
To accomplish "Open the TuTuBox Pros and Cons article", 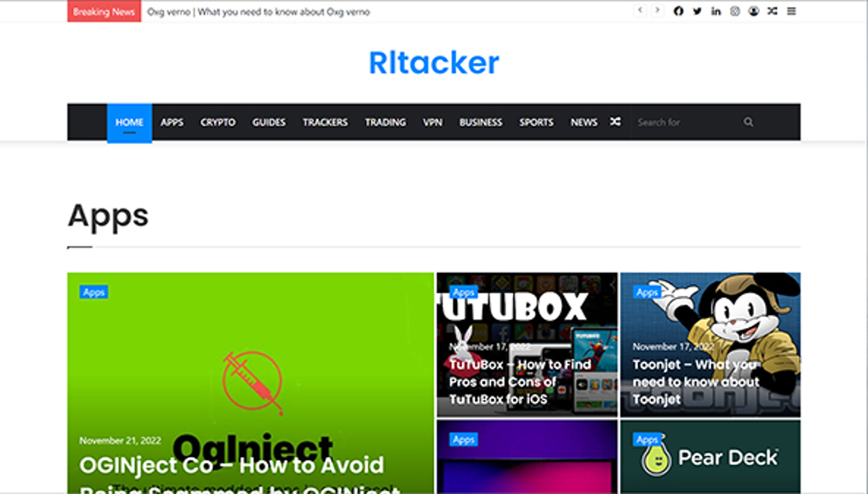I will (520, 382).
